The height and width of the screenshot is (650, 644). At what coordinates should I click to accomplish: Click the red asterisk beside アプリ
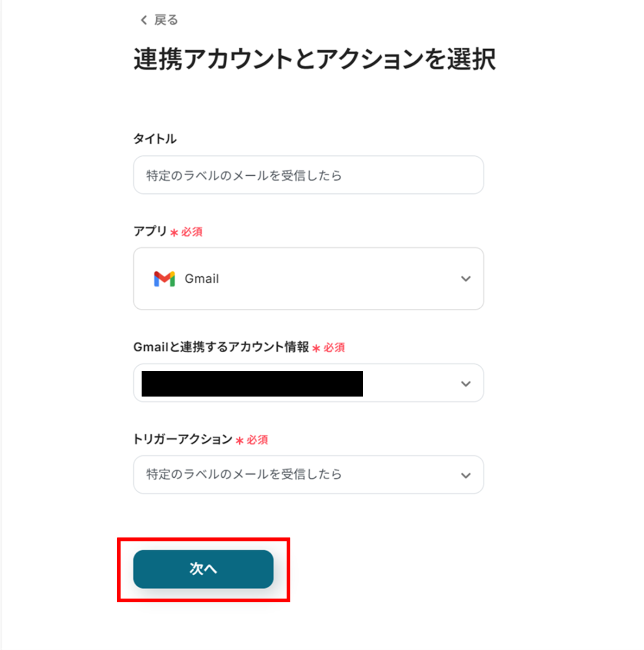[174, 233]
